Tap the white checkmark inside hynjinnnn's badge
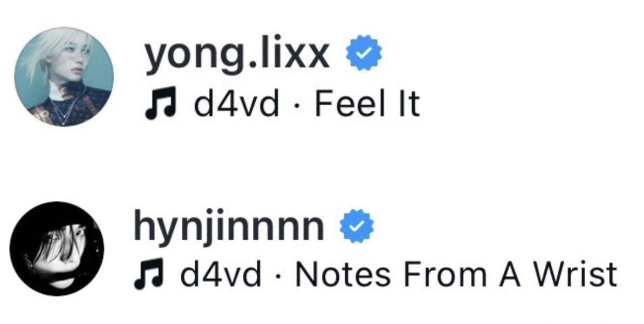This screenshot has width=644, height=324. (x=357, y=227)
